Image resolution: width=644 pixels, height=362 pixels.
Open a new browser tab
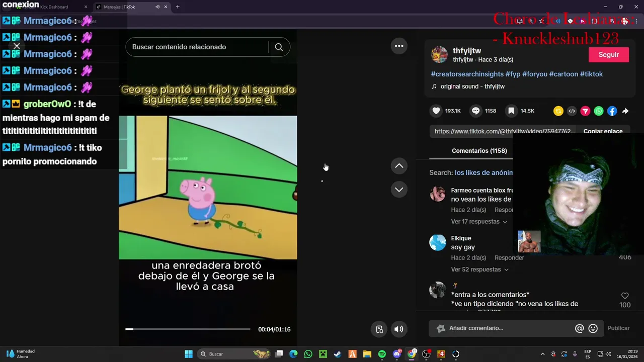[178, 7]
